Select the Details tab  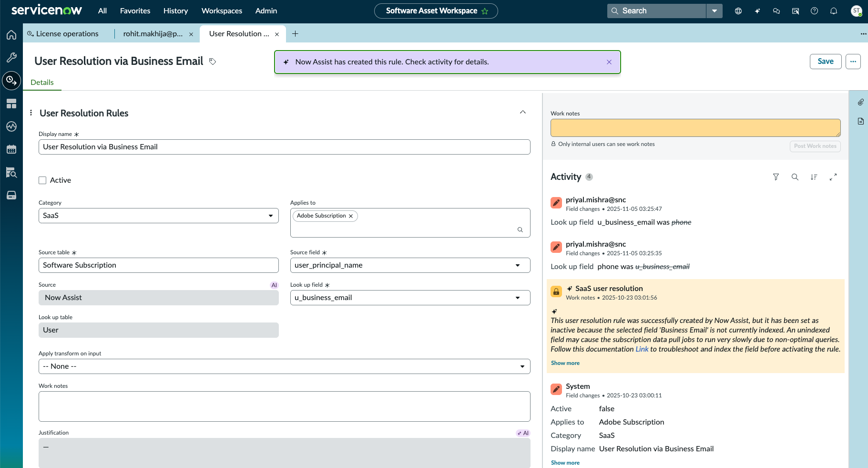[42, 83]
